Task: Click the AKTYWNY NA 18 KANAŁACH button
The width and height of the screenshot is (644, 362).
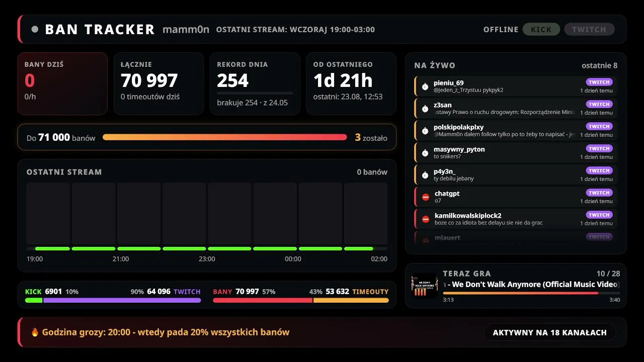Action: (550, 332)
